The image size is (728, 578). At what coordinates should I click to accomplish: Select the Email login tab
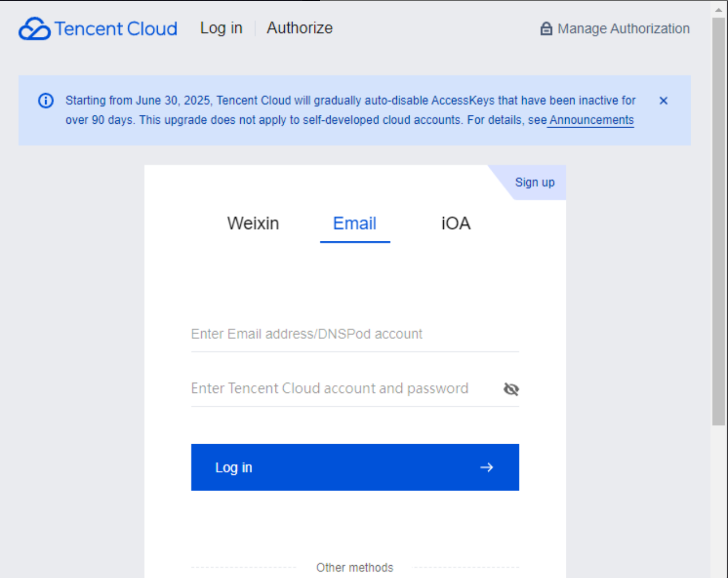[x=355, y=224]
